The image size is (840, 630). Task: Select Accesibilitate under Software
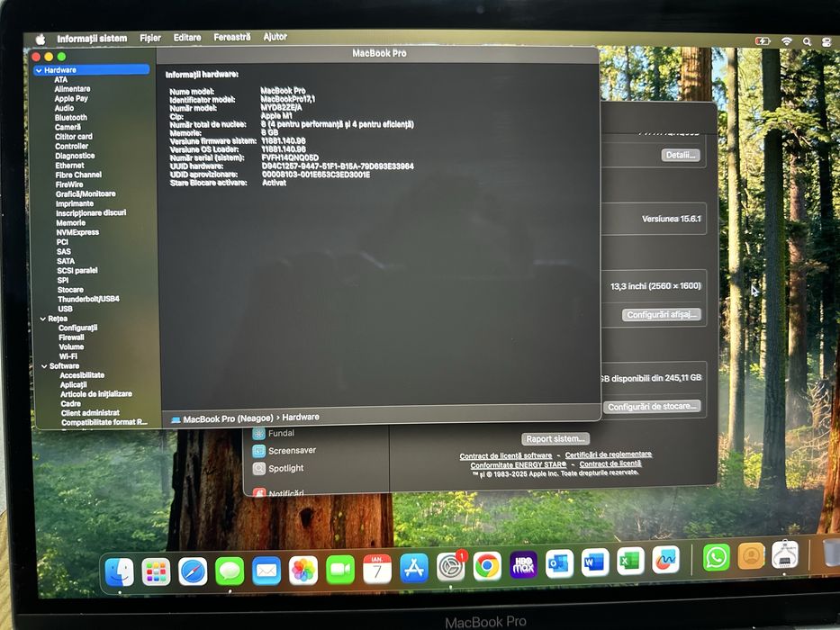(x=82, y=375)
